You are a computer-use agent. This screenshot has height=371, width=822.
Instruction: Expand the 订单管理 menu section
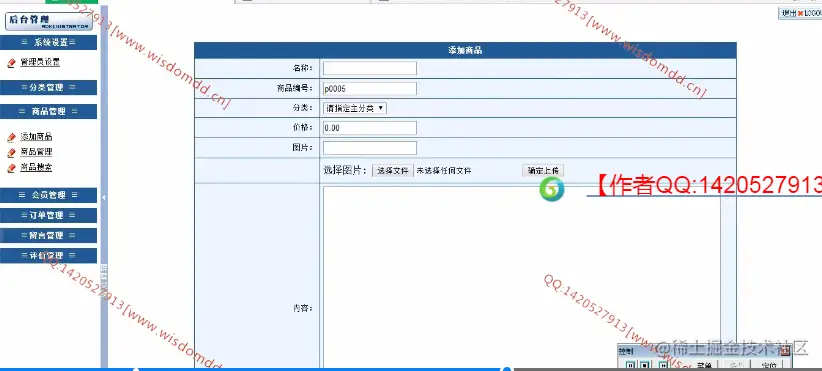[x=48, y=215]
